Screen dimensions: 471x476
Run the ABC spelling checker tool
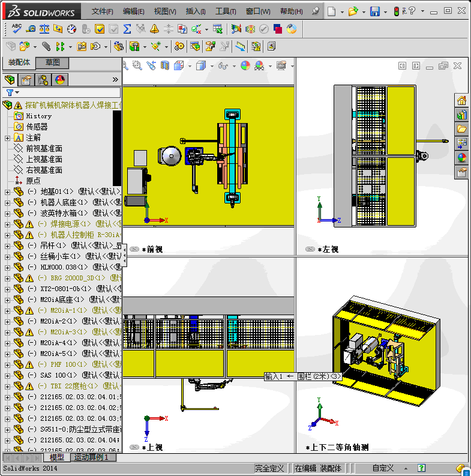17,29
